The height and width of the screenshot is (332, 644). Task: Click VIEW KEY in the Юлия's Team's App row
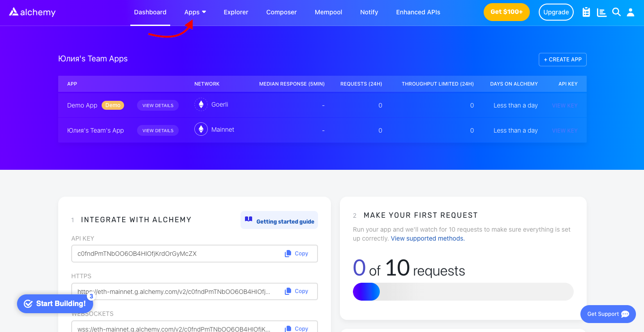(565, 130)
